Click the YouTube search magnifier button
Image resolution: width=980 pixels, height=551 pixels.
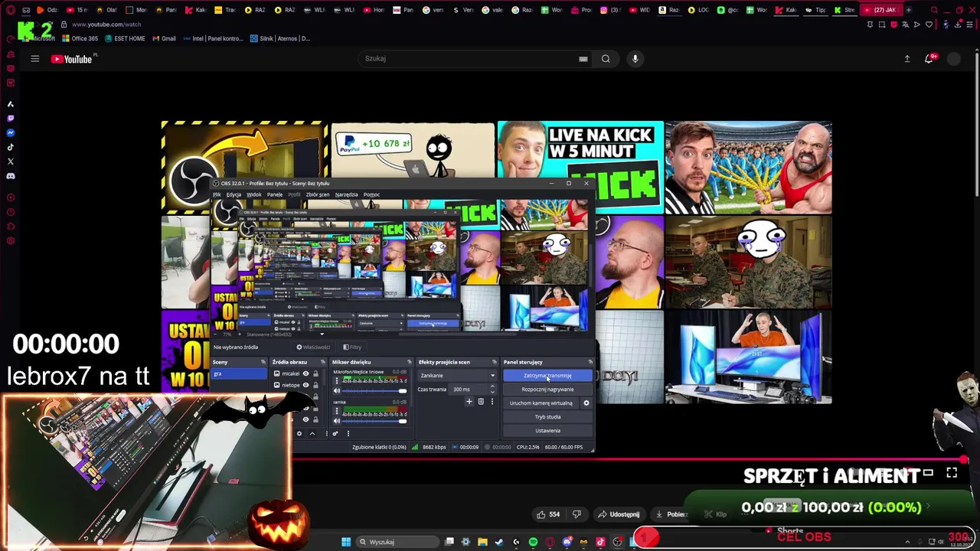pos(606,58)
